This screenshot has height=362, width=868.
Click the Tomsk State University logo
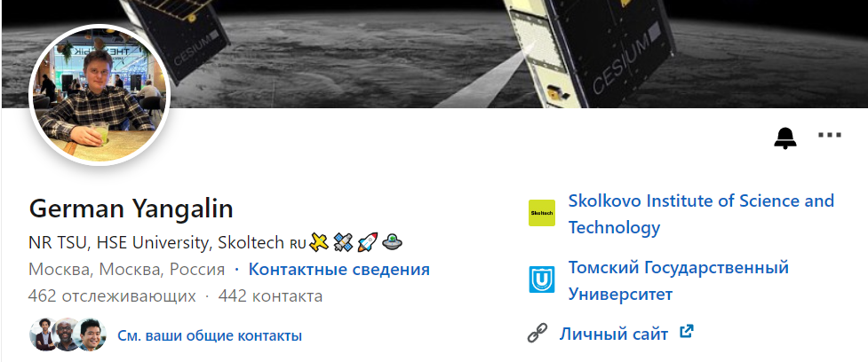[541, 279]
